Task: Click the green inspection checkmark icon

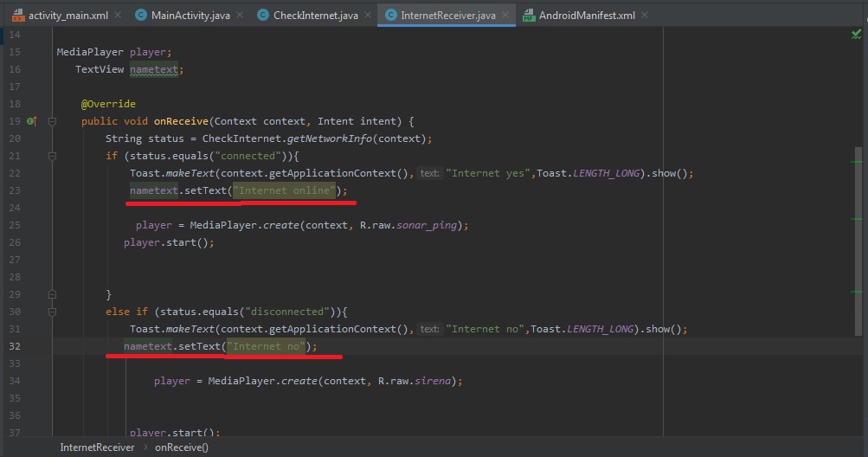Action: [x=856, y=35]
